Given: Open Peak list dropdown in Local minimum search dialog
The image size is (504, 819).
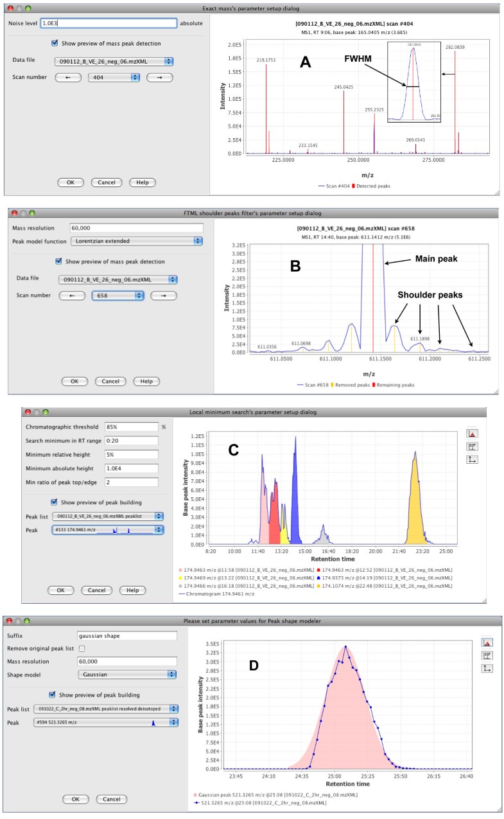Looking at the screenshot, I should (x=108, y=516).
